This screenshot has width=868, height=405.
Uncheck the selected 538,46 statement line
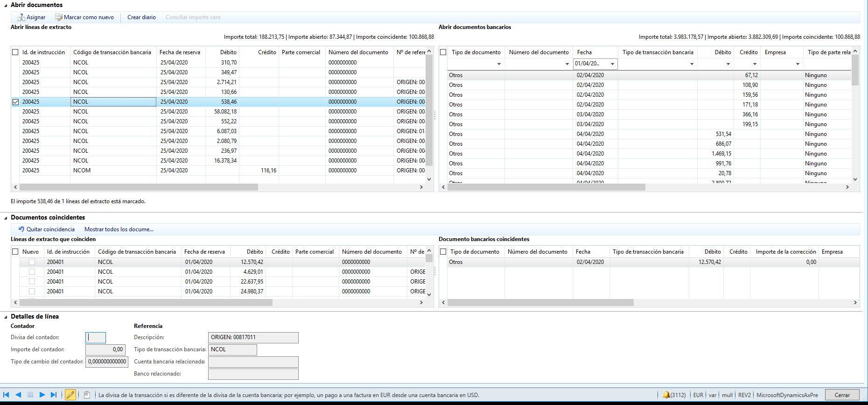click(x=15, y=102)
